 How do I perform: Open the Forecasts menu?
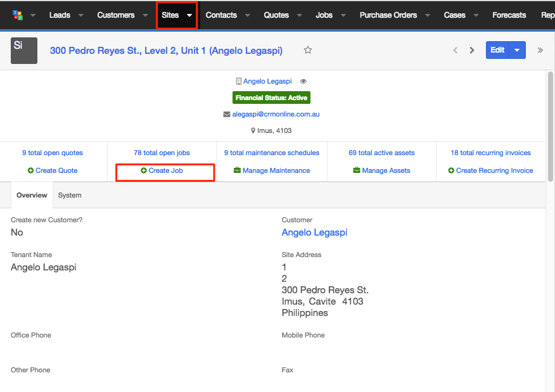(509, 15)
